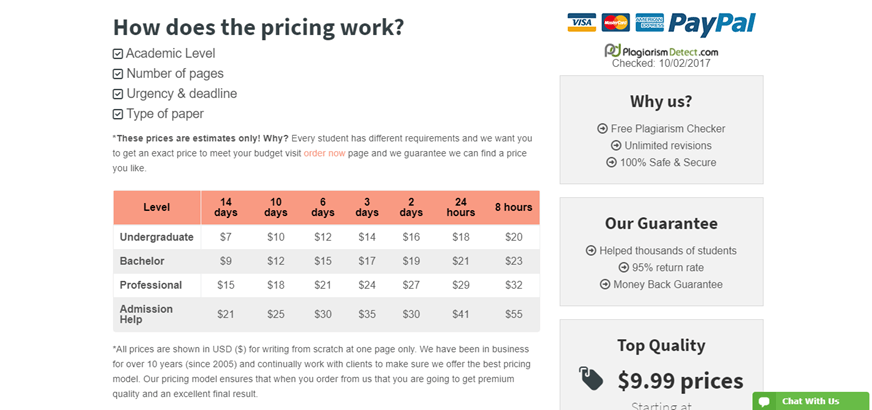Click the PayPal logo
872x410 pixels.
712,23
